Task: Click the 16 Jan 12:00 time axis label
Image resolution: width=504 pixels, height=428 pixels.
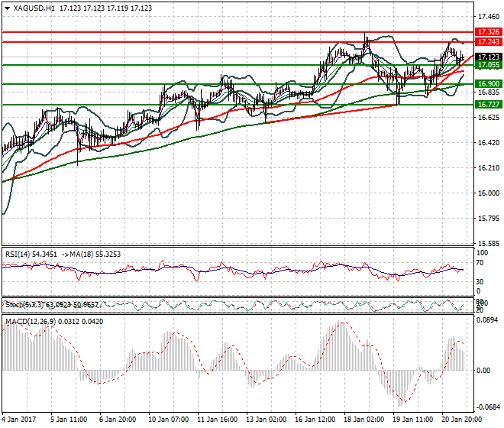Action: (315, 420)
